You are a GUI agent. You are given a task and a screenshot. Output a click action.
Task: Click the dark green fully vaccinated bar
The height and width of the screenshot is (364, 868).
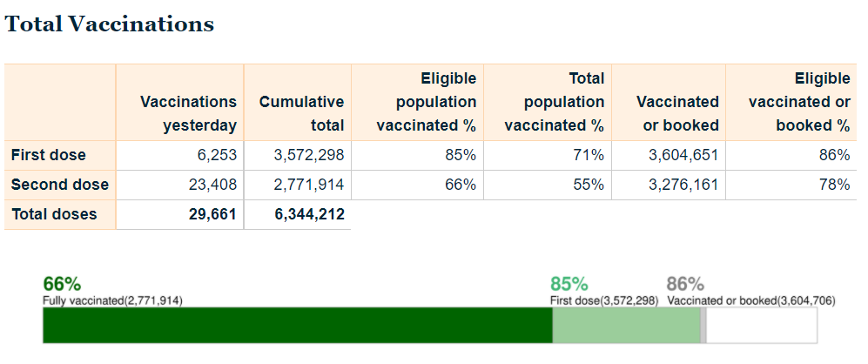pyautogui.click(x=297, y=325)
